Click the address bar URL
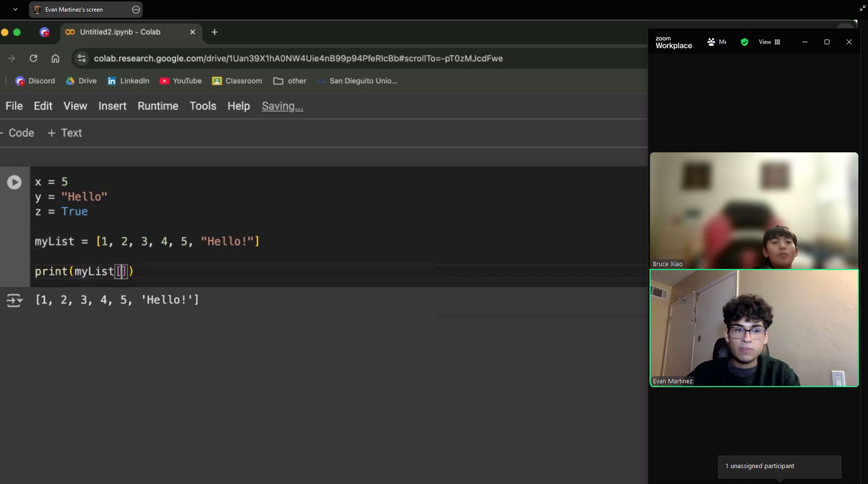 coord(298,58)
